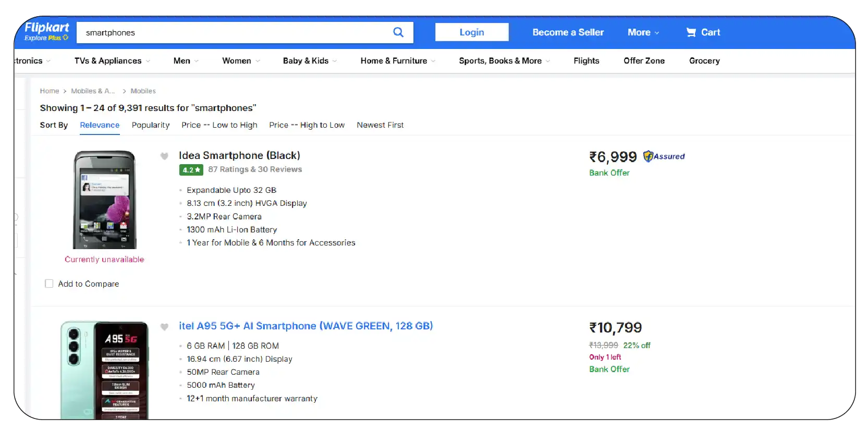Wishlist the Idea Smartphone heart icon
868x431 pixels.
[164, 156]
